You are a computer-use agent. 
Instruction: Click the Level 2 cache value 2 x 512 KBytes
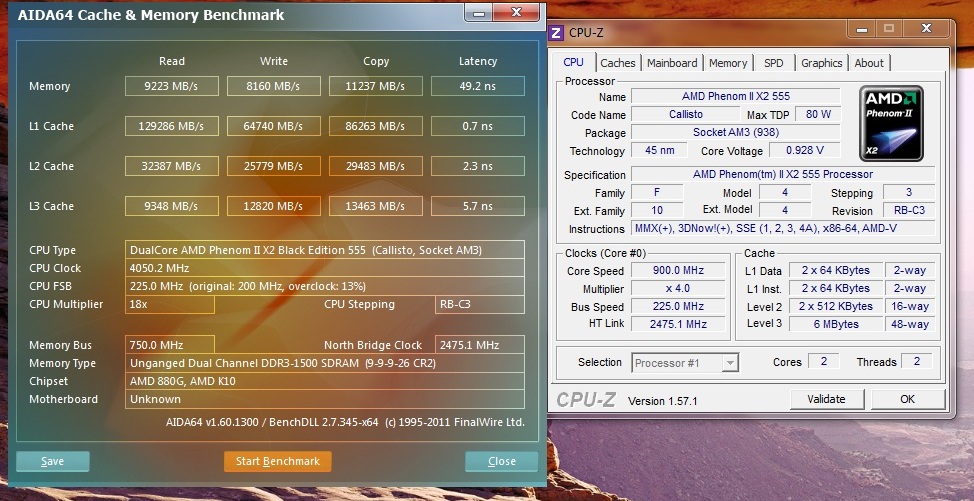(836, 306)
